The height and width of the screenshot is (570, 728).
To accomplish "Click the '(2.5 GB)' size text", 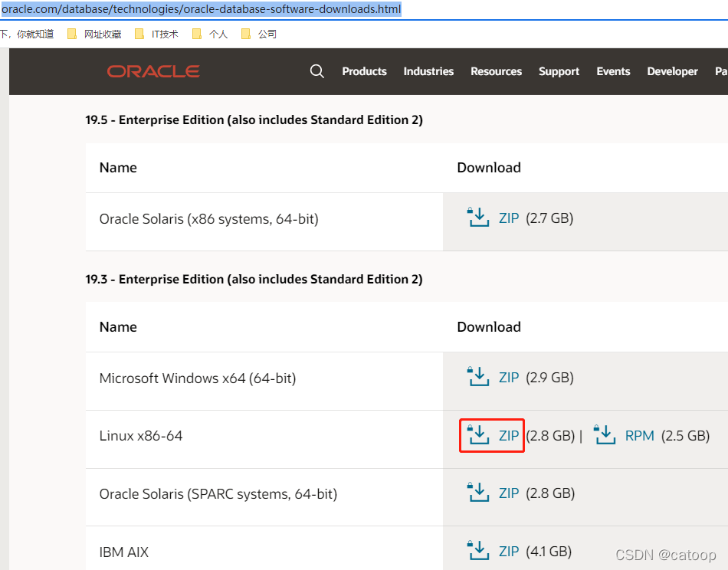I will click(x=686, y=436).
